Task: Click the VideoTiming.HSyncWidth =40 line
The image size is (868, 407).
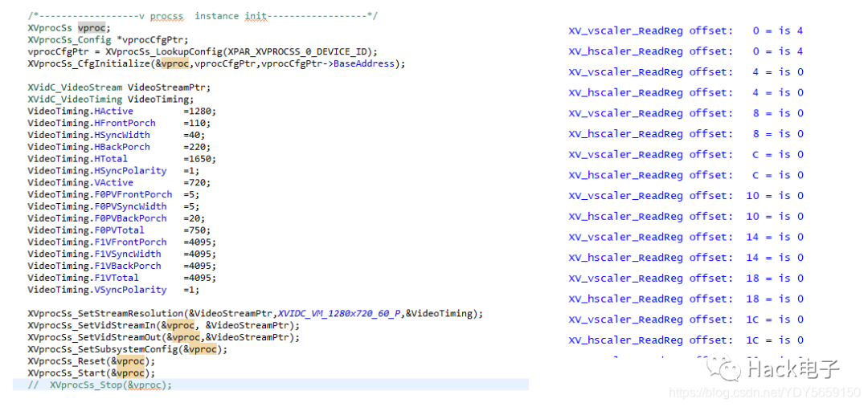Action: pyautogui.click(x=117, y=135)
